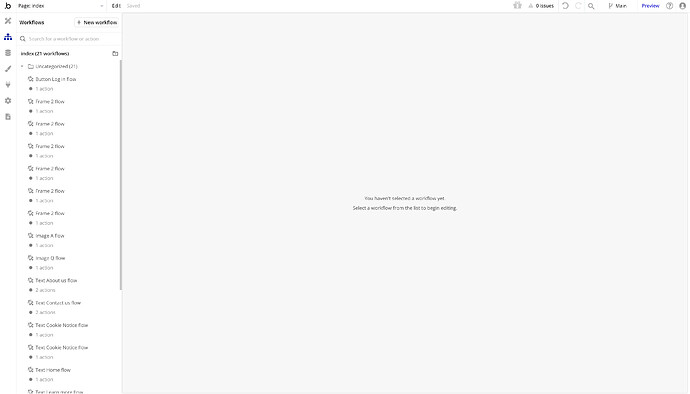Click the Edit menu in top bar
This screenshot has height=394, width=690.
tap(116, 6)
